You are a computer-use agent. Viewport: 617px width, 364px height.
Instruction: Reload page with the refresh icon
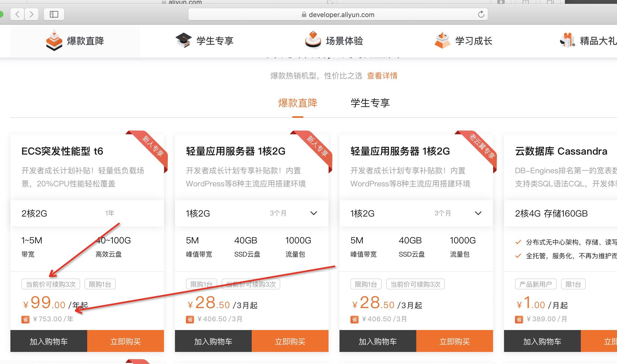tap(481, 14)
